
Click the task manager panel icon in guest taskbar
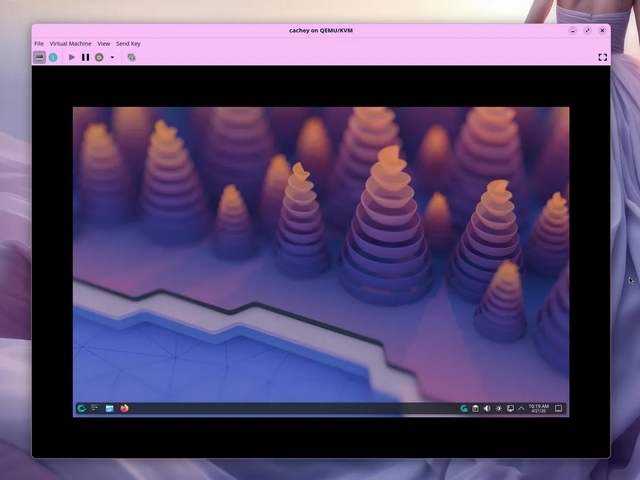(95, 408)
